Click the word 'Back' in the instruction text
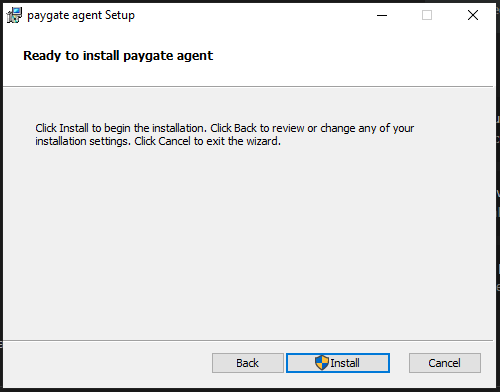This screenshot has height=392, width=500. [x=245, y=128]
